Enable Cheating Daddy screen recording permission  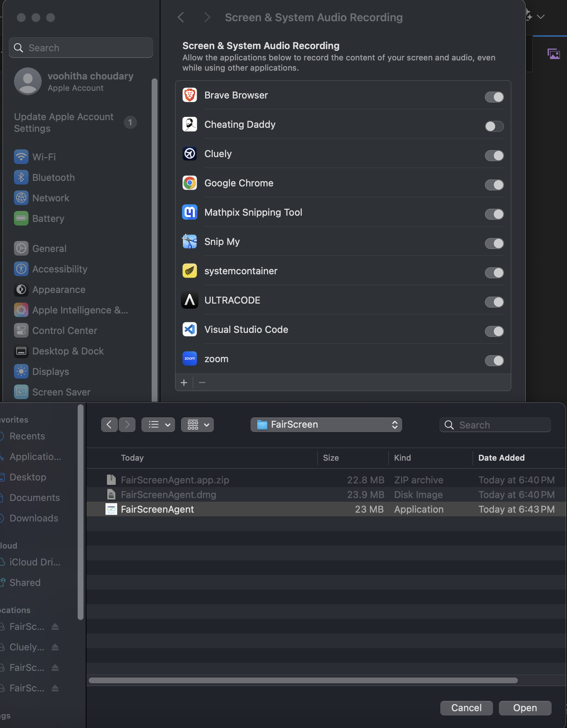click(x=494, y=126)
